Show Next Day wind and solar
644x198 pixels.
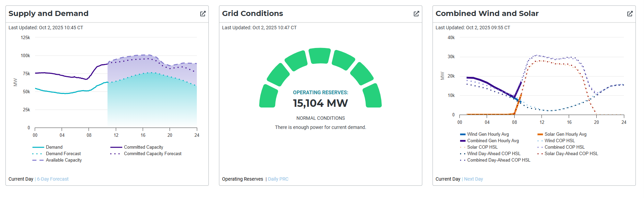473,179
